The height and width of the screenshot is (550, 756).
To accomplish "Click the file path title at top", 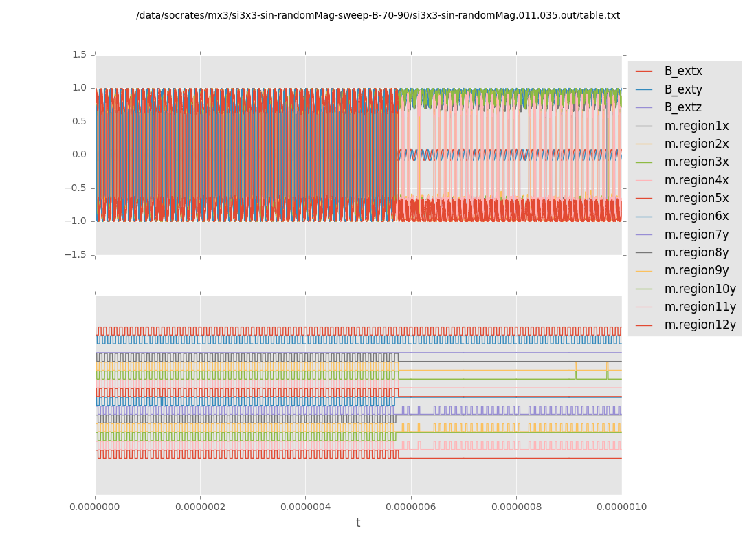I will [x=377, y=15].
